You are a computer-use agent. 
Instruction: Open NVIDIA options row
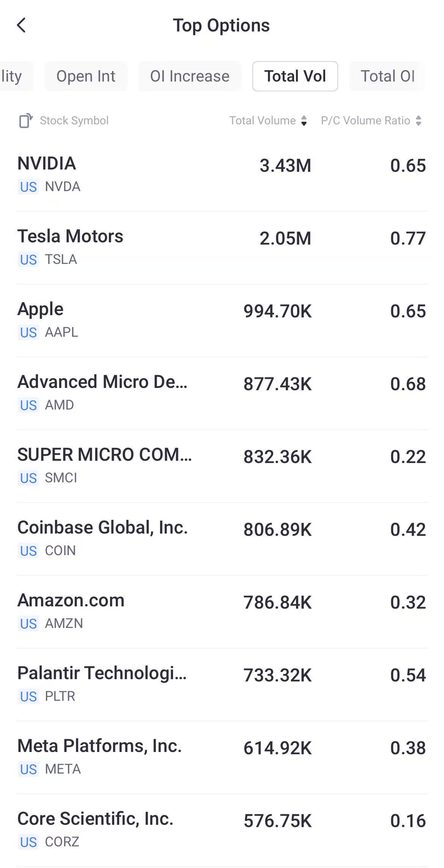click(x=222, y=175)
